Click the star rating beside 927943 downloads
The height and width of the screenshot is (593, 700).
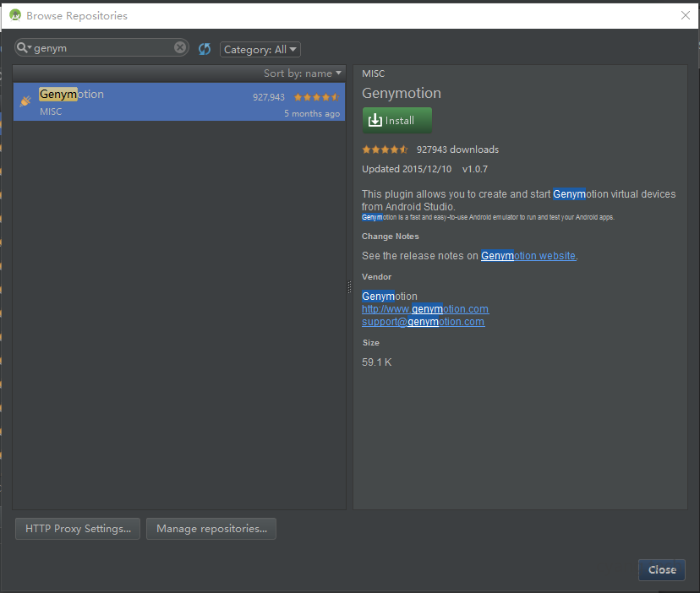(x=385, y=150)
